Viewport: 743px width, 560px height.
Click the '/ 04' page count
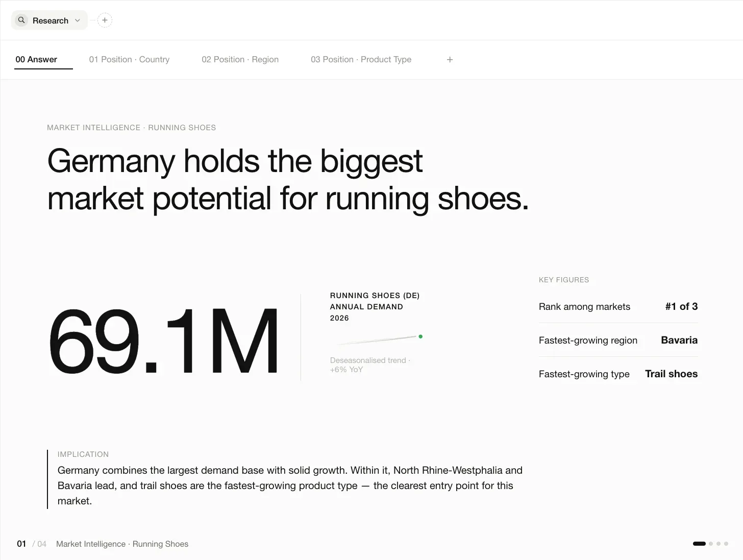click(x=39, y=544)
